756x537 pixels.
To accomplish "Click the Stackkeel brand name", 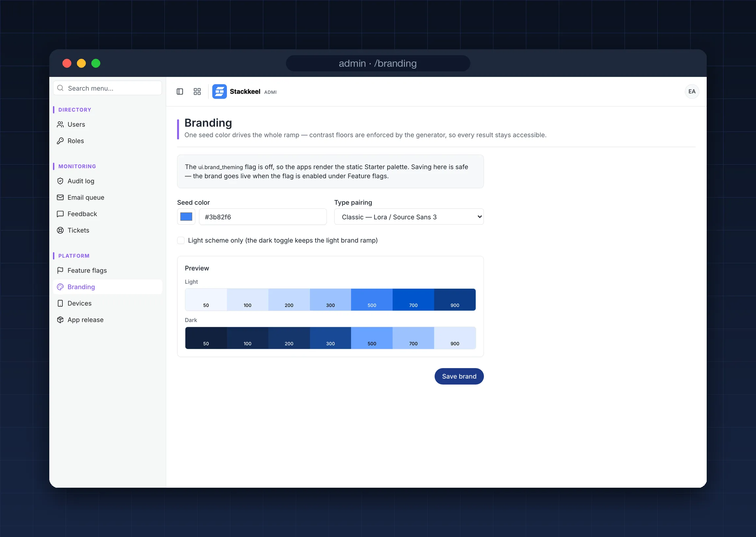I will 245,92.
